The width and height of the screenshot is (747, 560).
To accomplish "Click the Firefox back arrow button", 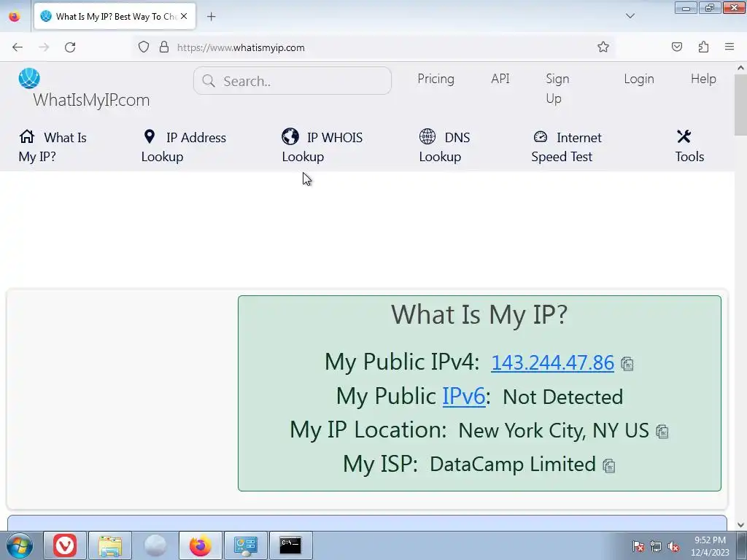I will (18, 47).
